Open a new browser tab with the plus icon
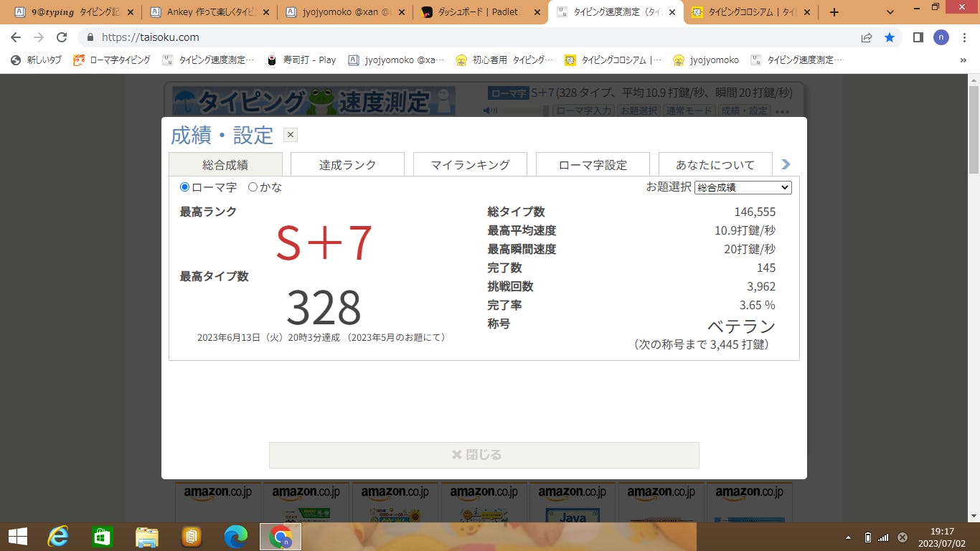Viewport: 980px width, 551px height. pos(834,12)
